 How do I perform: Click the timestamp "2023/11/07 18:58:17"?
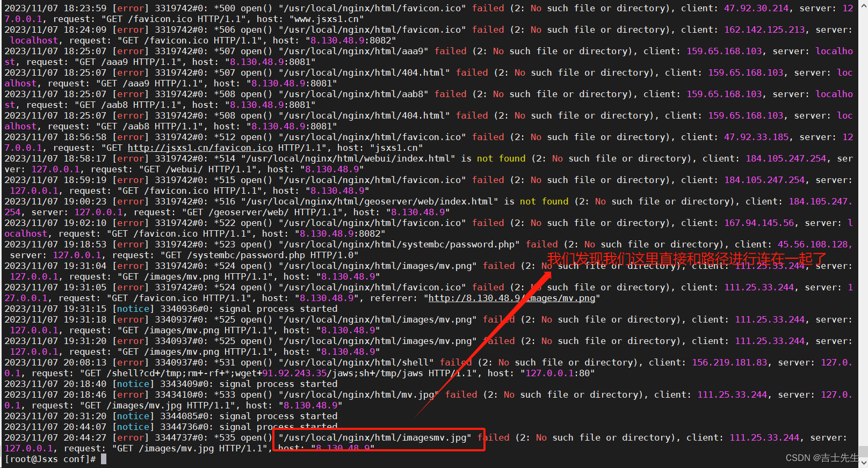[55, 158]
